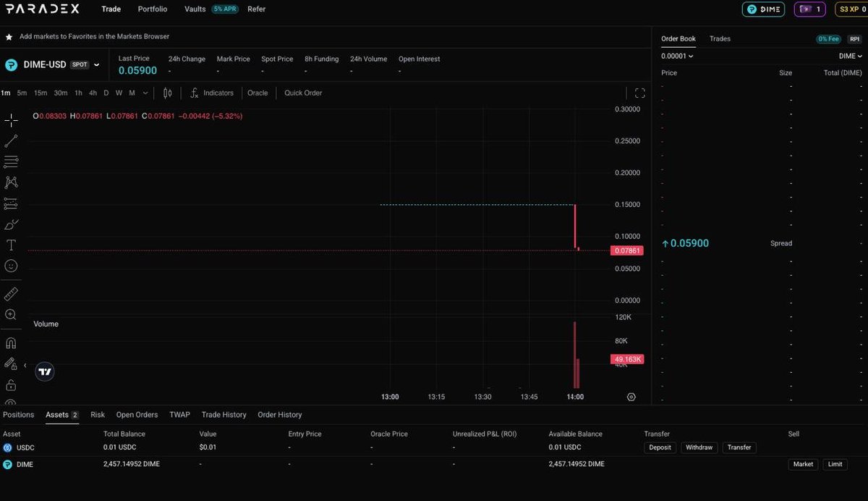
Task: Switch to the Open Orders tab
Action: coord(137,415)
